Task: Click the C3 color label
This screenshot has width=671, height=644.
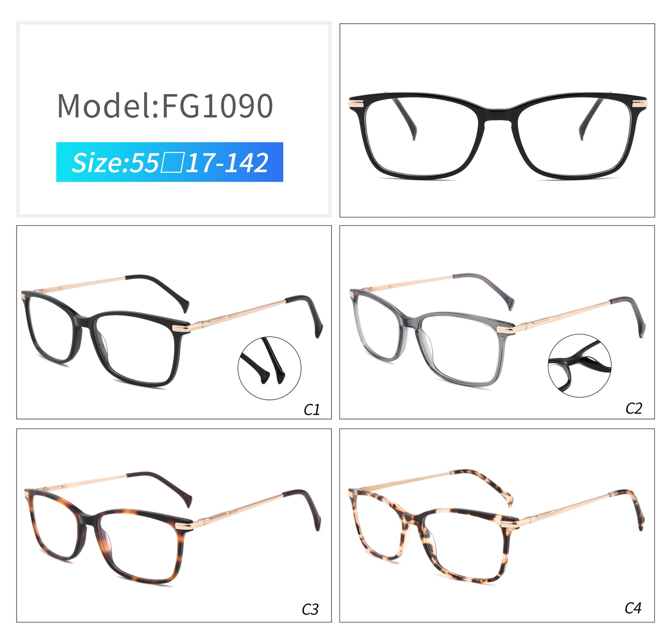Action: pos(310,609)
